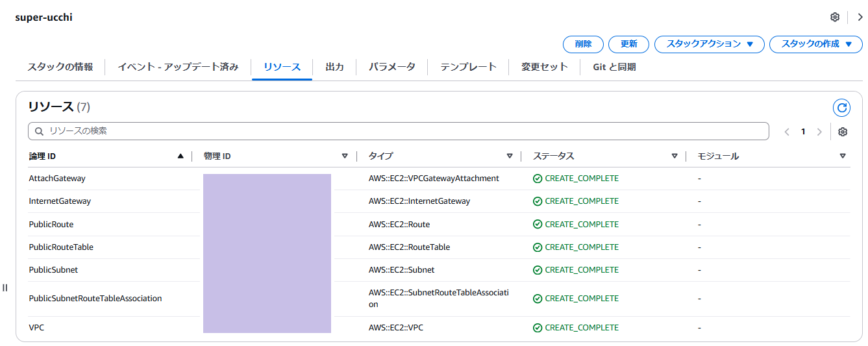The image size is (868, 346).
Task: Click the 更新 button
Action: 628,44
